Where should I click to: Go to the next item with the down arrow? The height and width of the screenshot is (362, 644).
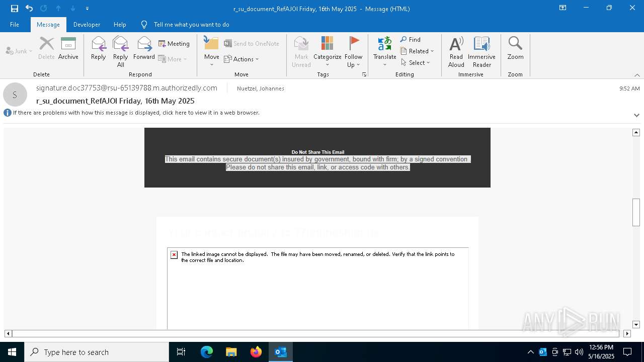point(73,9)
